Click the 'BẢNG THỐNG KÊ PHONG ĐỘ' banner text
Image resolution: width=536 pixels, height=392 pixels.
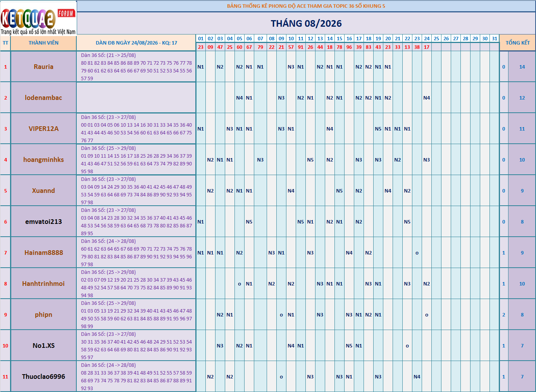(306, 6)
